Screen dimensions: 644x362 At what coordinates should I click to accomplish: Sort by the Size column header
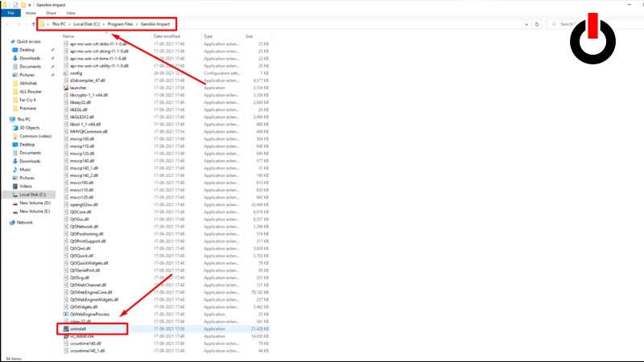pos(249,36)
